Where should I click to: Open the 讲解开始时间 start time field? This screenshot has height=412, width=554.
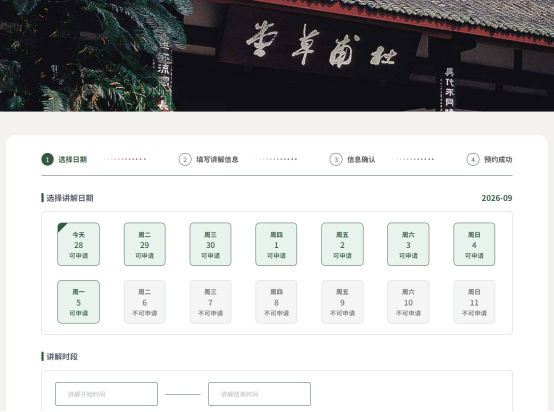[106, 394]
